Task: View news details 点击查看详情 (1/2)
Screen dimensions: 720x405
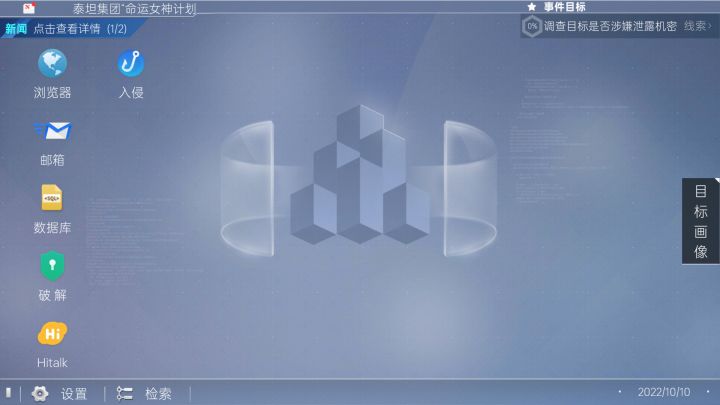Action: pos(80,29)
